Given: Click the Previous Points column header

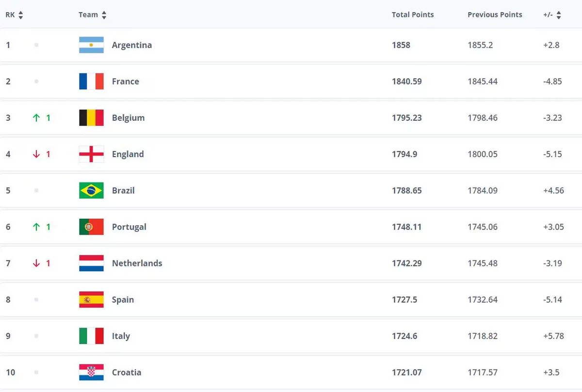Looking at the screenshot, I should [495, 15].
